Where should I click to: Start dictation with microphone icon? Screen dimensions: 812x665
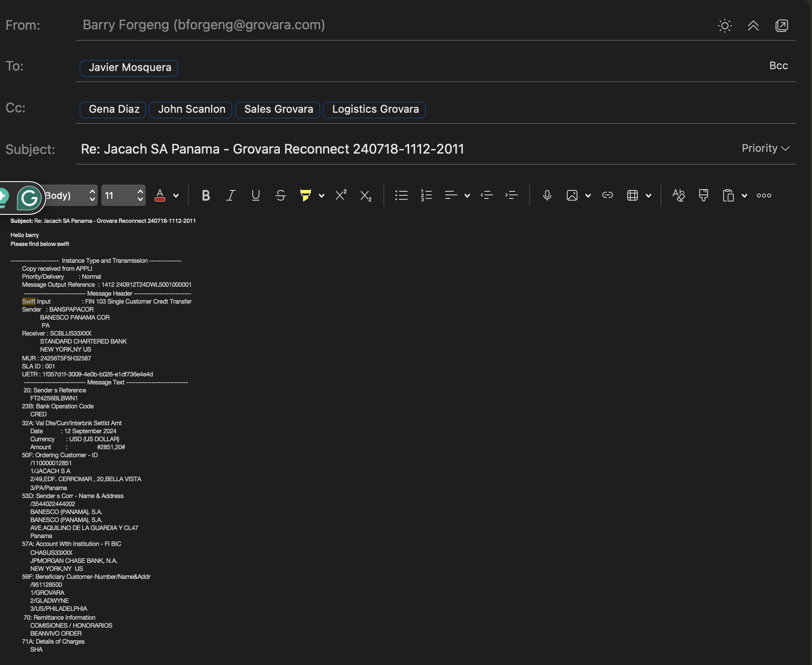tap(547, 195)
